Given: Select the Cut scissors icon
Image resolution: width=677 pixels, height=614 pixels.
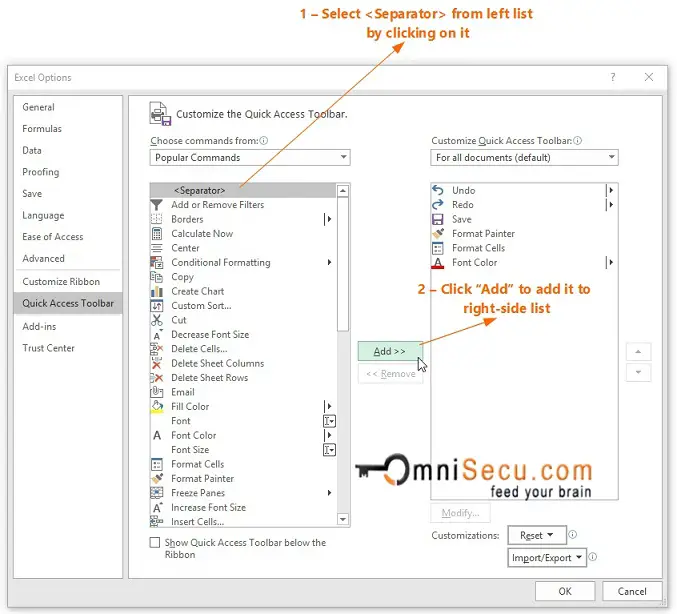Looking at the screenshot, I should (156, 320).
